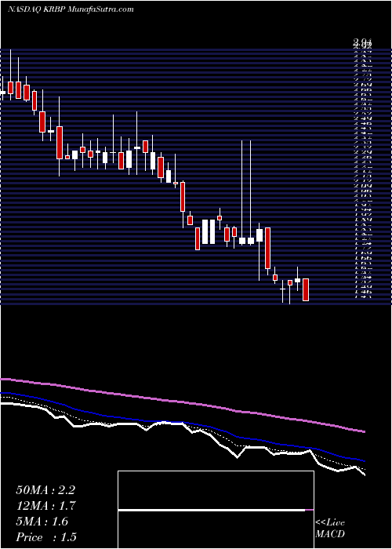Click the <<Live MACD label
Viewport: 392px width, 549px height.
pos(330,529)
